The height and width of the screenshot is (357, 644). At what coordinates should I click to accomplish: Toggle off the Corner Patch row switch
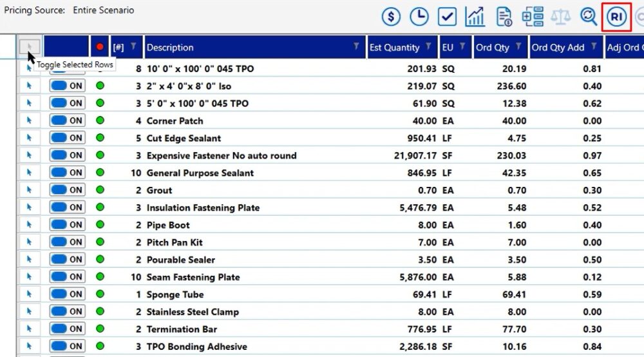pyautogui.click(x=67, y=121)
